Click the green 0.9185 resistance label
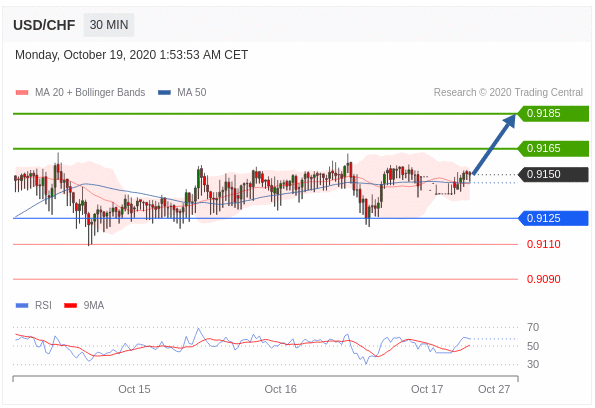Viewport: 595px width, 408px height. (553, 113)
